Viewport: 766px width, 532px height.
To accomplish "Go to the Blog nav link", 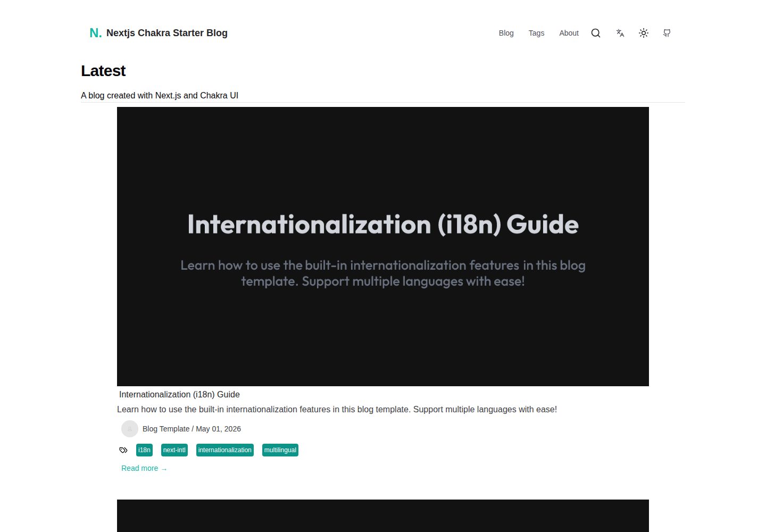I will point(506,33).
